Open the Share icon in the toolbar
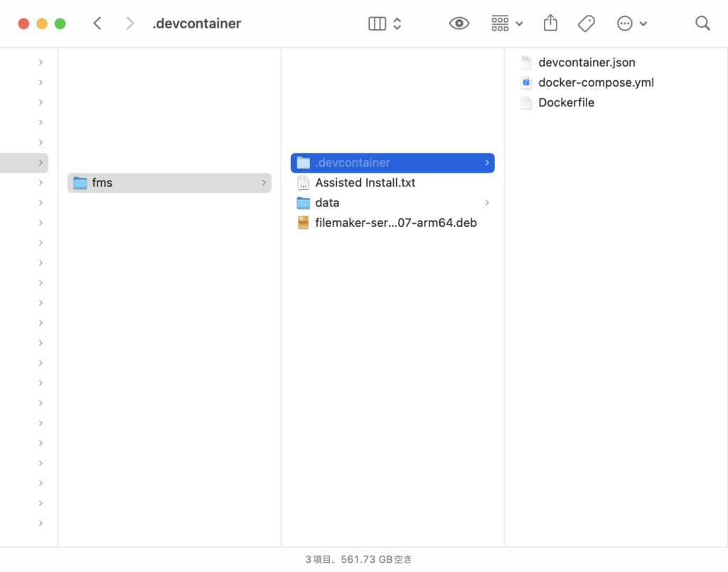Viewport: 728px width, 572px height. click(x=550, y=23)
